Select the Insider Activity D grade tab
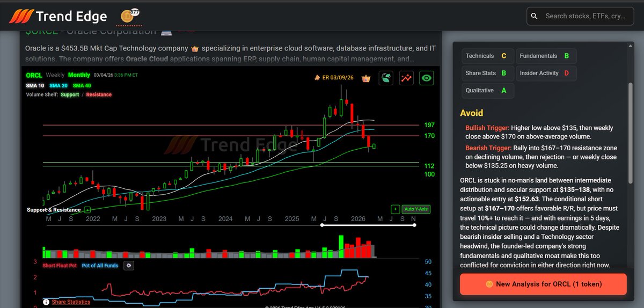The image size is (644, 308). point(545,73)
